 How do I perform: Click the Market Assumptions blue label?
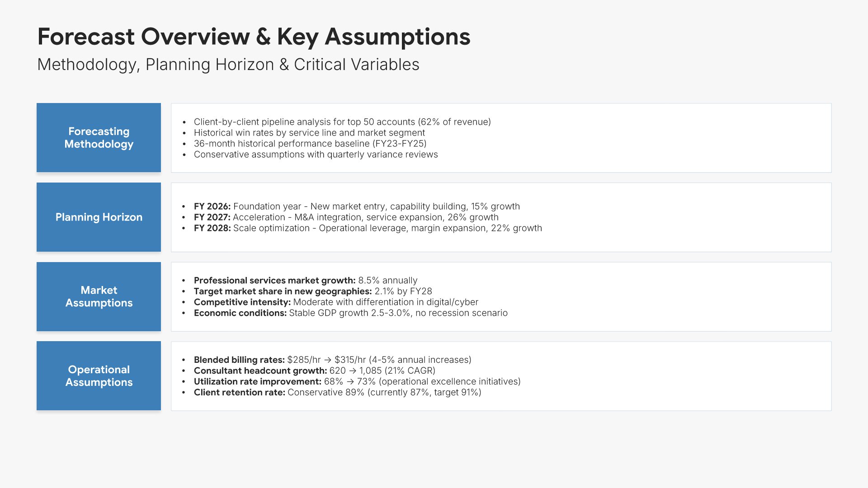pyautogui.click(x=99, y=296)
